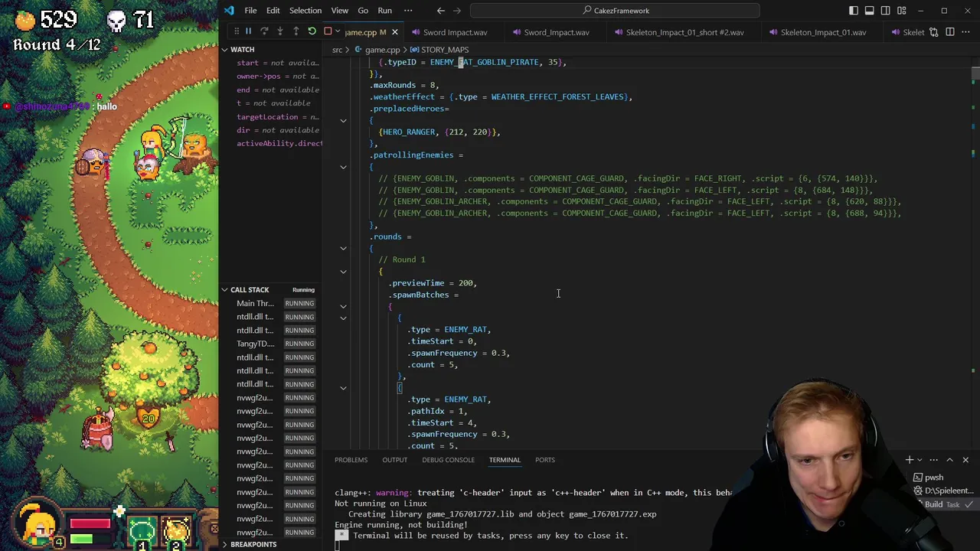Fold the .patrollingEnemies block at its brace
Viewport: 980px width, 551px height.
(343, 167)
